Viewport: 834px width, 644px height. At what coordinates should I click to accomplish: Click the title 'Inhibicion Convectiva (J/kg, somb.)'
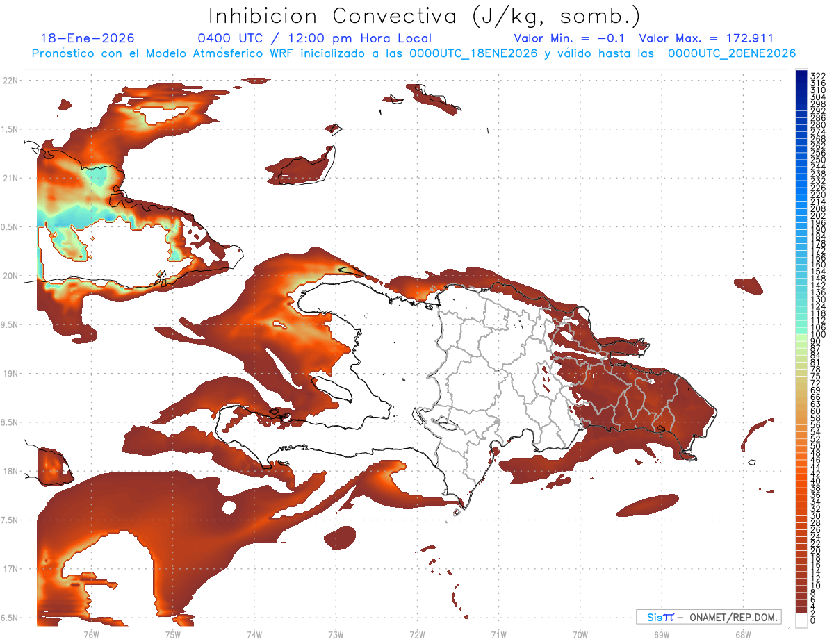point(425,16)
